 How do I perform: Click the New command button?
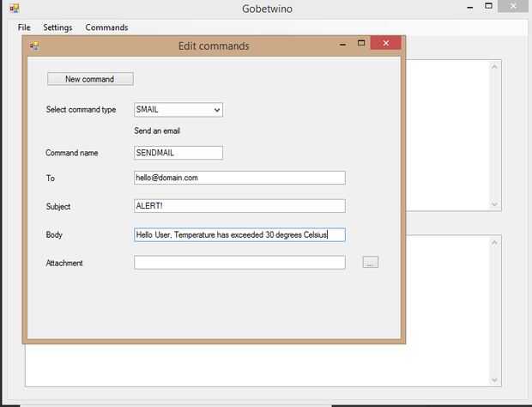[90, 79]
